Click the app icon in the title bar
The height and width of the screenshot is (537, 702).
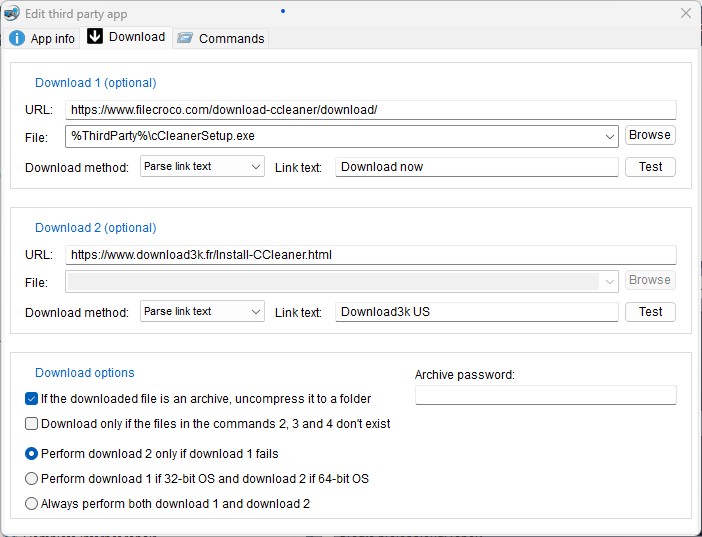pos(11,13)
